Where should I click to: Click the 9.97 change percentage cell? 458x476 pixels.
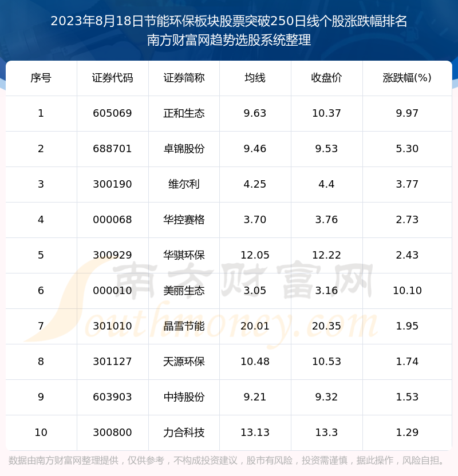[x=407, y=113]
